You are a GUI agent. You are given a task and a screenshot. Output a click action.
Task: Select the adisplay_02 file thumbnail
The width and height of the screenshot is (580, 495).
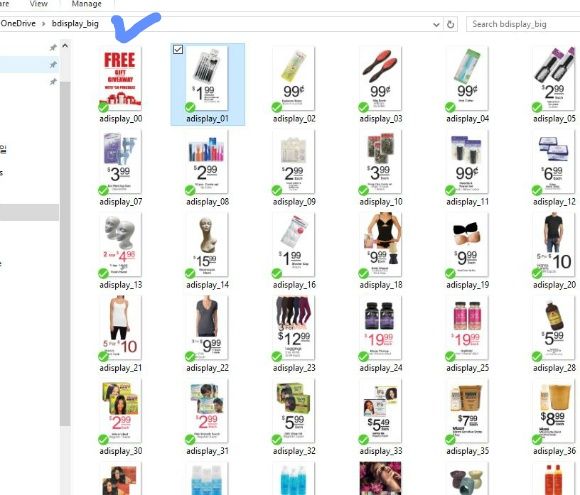point(294,78)
